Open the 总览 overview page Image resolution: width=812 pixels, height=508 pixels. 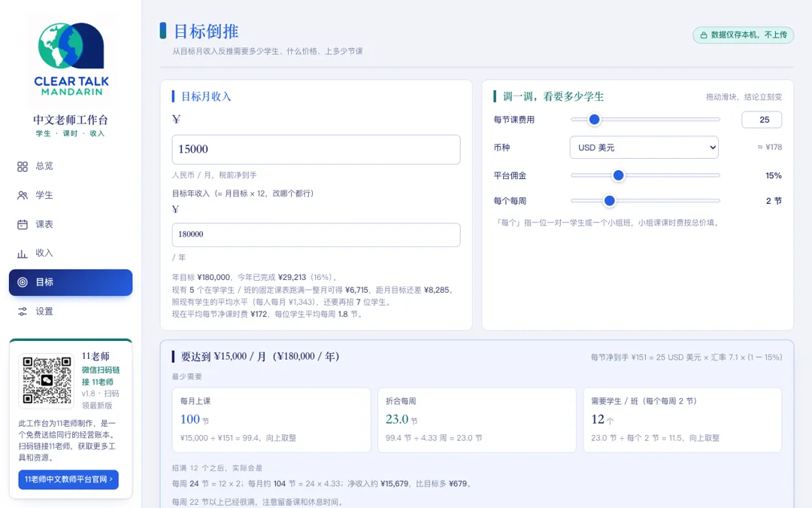pos(71,166)
